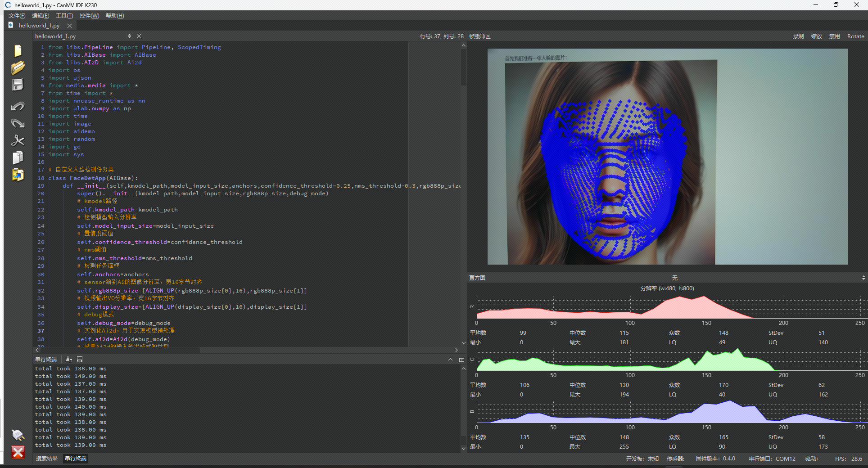Click the frame buffer face image preview
The width and height of the screenshot is (868, 468).
tap(667, 157)
